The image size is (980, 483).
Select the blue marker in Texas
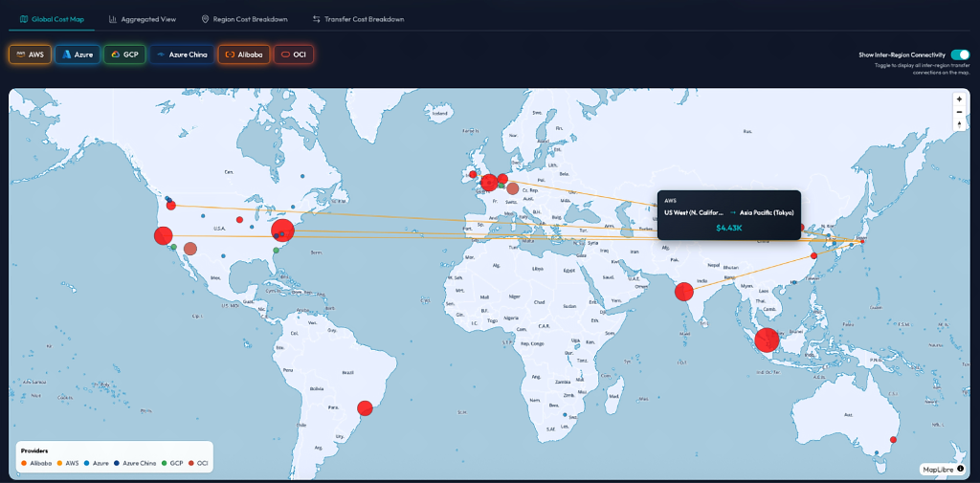[223, 255]
